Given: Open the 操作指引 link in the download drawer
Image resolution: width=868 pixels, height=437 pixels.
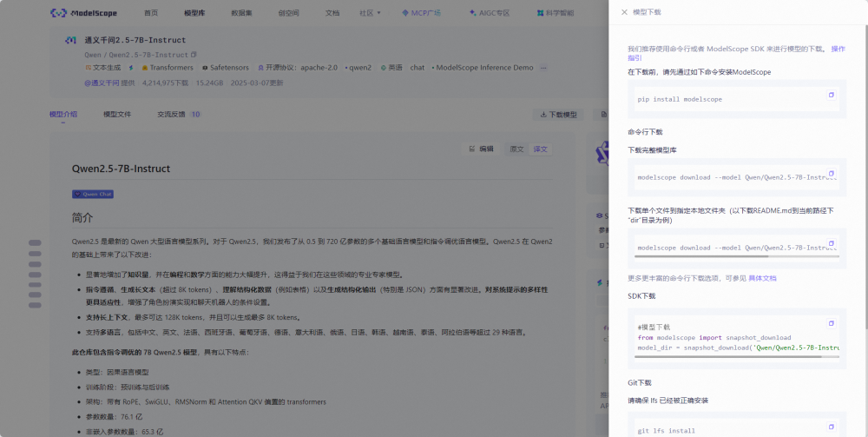Looking at the screenshot, I should click(838, 49).
